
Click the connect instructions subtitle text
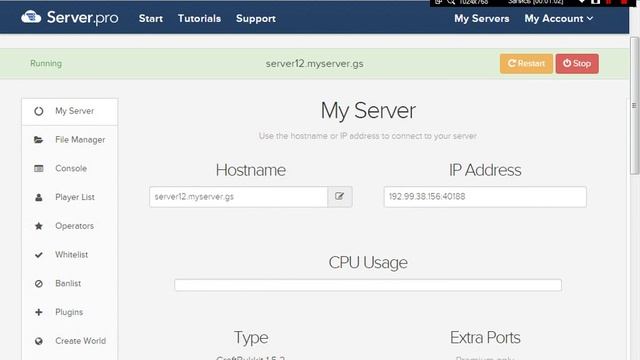[368, 136]
